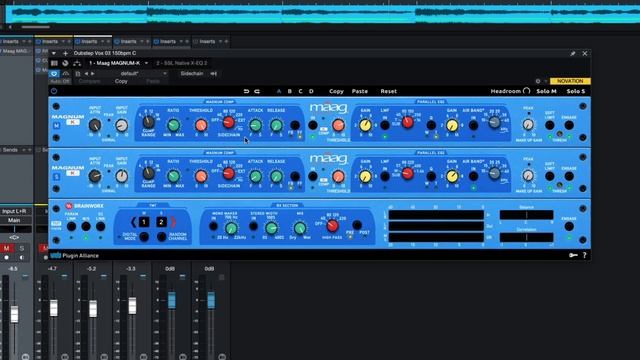Toggle top channel Soft Limit button

550,125
